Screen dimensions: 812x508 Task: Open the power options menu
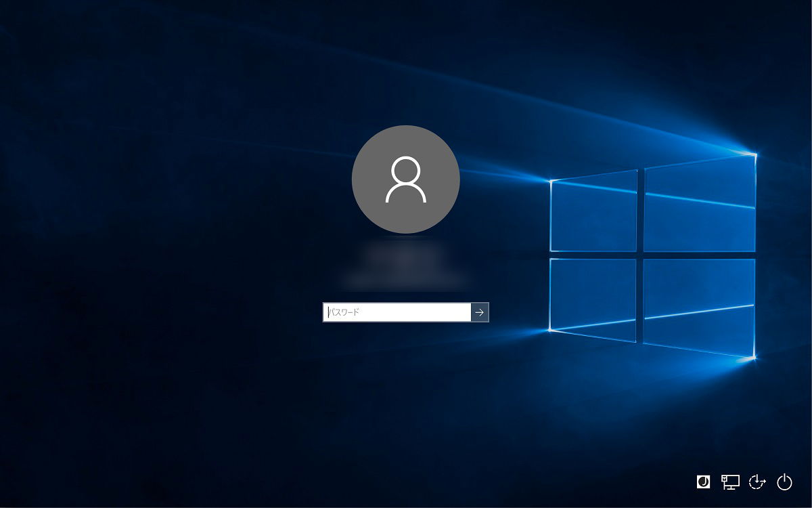[784, 482]
